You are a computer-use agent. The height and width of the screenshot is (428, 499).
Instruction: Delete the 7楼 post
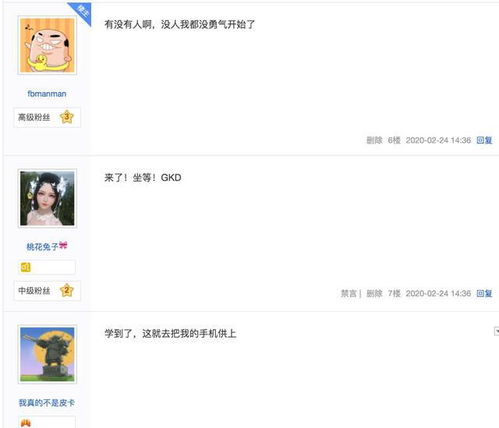pos(374,294)
